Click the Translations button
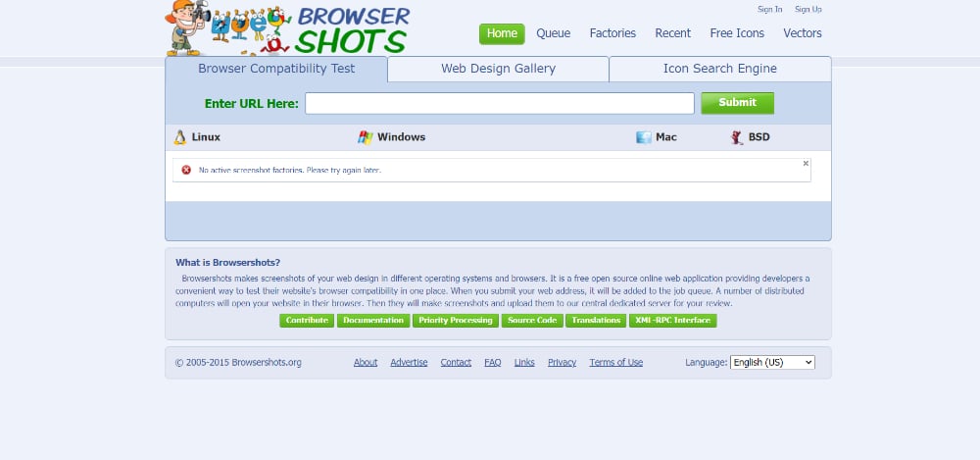The height and width of the screenshot is (460, 980). tap(596, 321)
